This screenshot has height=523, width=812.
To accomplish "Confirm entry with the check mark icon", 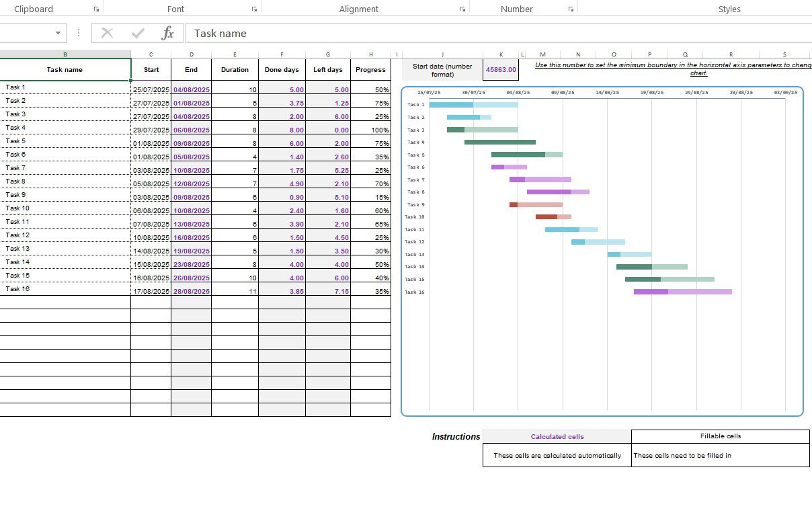I will pyautogui.click(x=138, y=33).
